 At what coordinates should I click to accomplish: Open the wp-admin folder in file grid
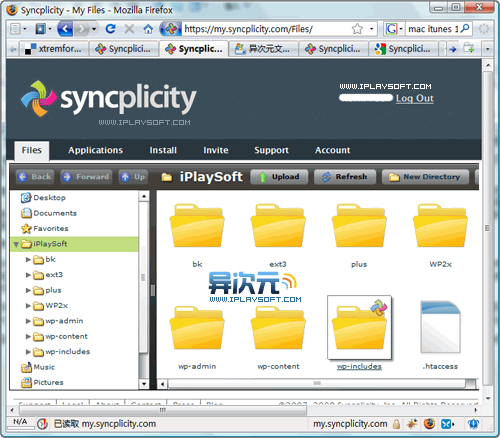(x=197, y=328)
